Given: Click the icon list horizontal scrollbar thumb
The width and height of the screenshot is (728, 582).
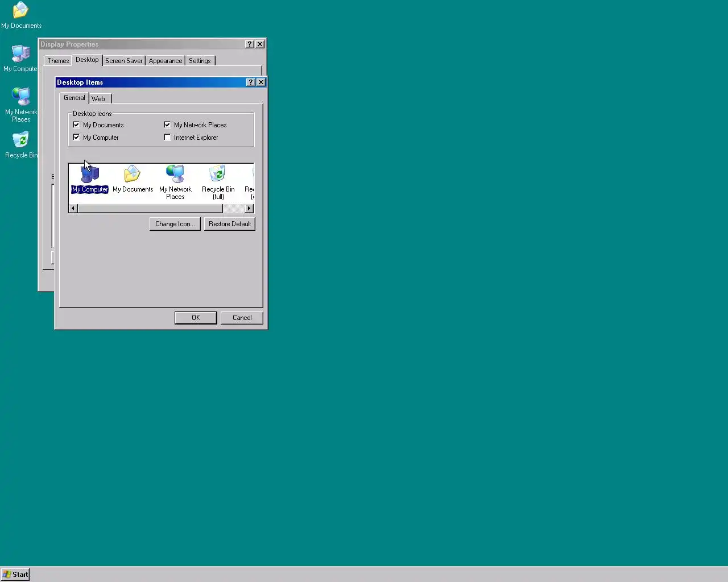Looking at the screenshot, I should pyautogui.click(x=150, y=209).
